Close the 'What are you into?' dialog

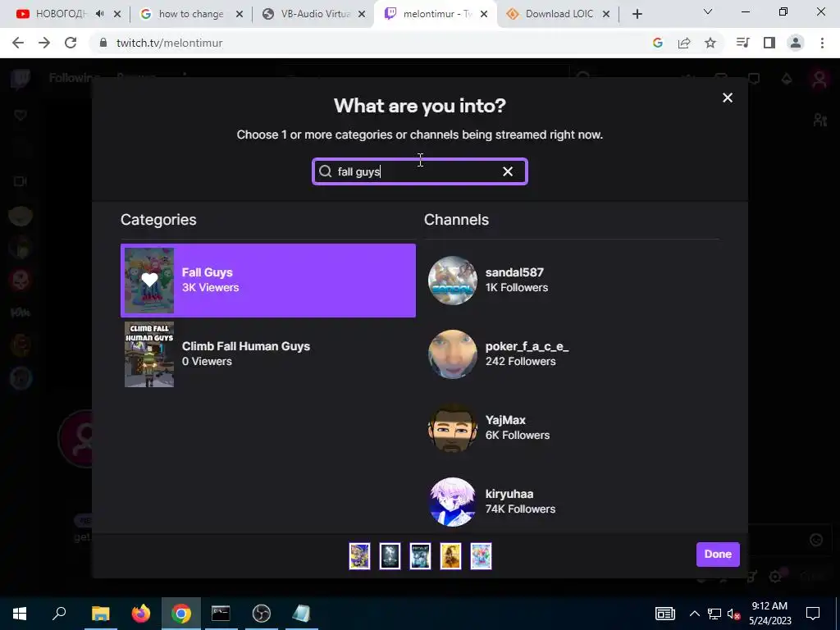pyautogui.click(x=727, y=98)
